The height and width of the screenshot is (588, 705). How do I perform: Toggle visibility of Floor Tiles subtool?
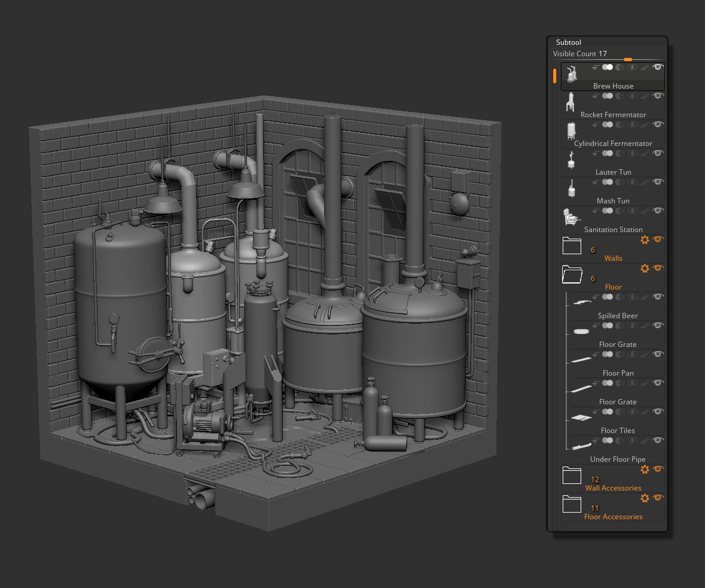tap(658, 412)
